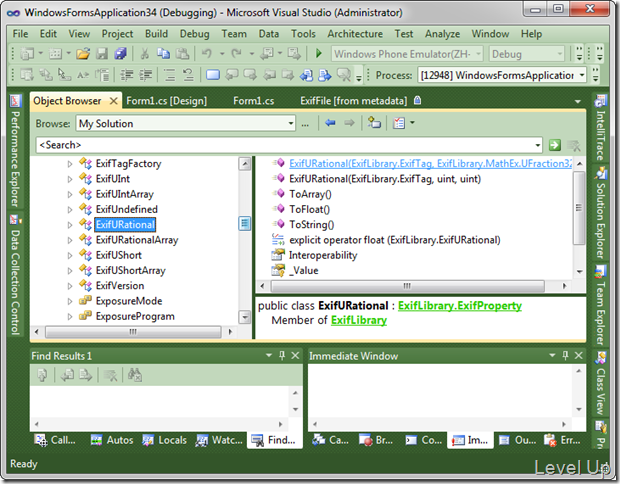Open the Performance Explorer side panel
Viewport: 620px width, 484px height.
coord(15,152)
